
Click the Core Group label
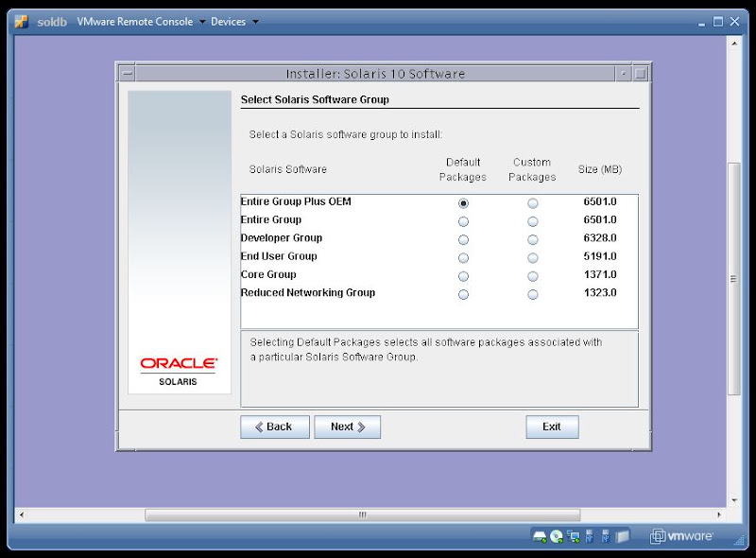pyautogui.click(x=268, y=275)
